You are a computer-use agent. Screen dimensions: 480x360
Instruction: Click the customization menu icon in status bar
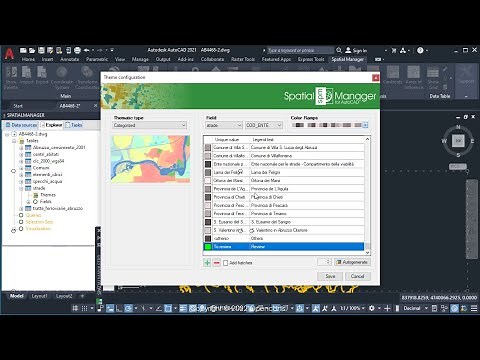474,308
